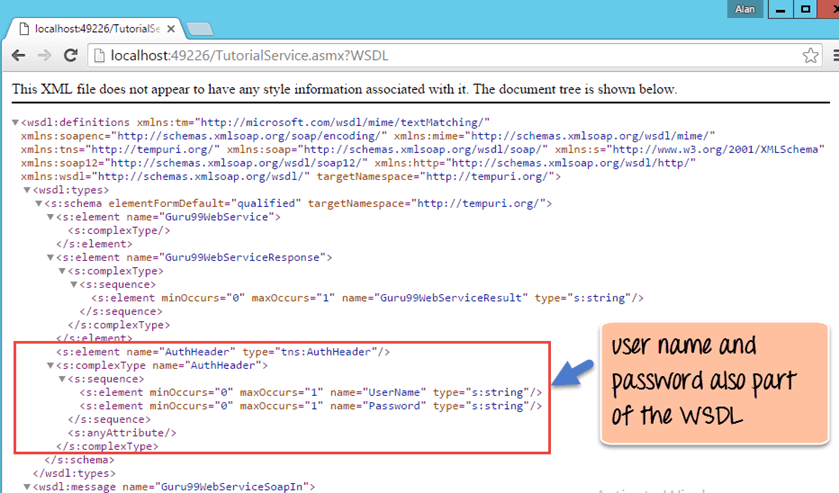Open a new tab with the new tab button
Viewport: 839px width, 493px height.
[x=199, y=28]
